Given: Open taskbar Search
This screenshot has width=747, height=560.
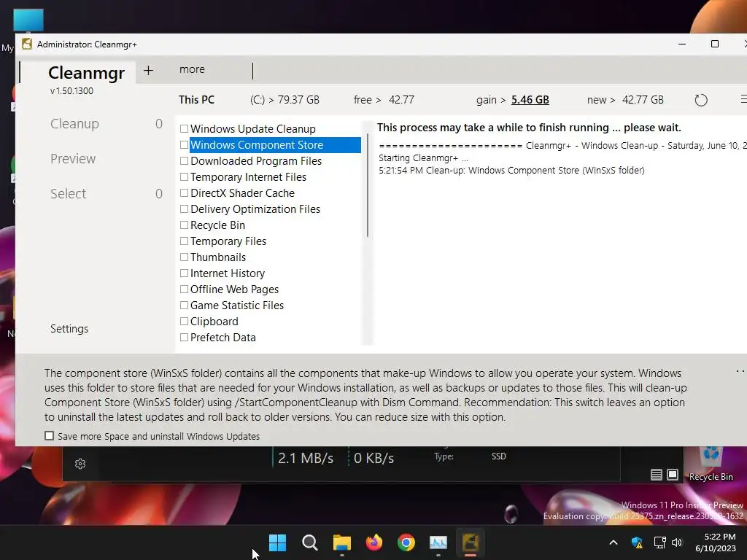Looking at the screenshot, I should click(309, 542).
